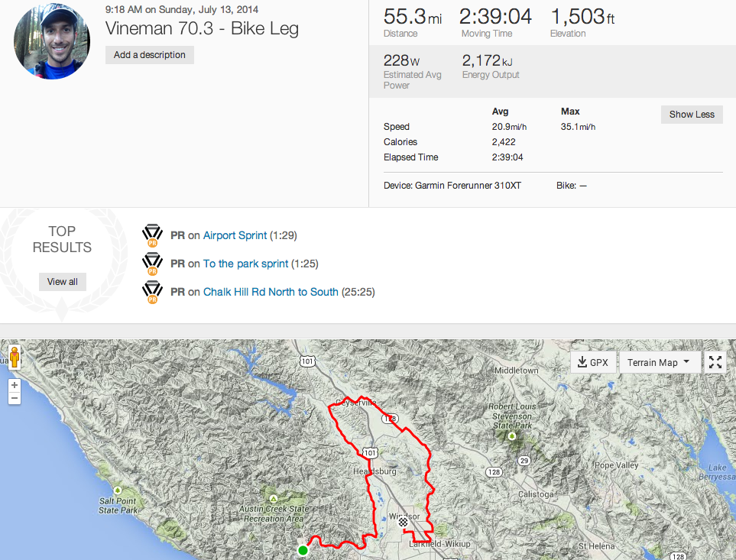736x560 pixels.
Task: Open the Airport Sprint segment link
Action: click(235, 235)
